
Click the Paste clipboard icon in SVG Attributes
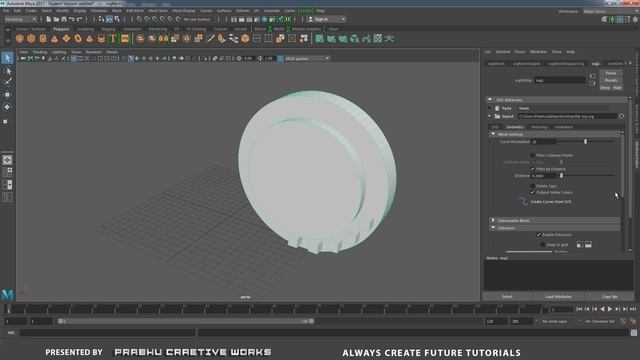[497, 108]
